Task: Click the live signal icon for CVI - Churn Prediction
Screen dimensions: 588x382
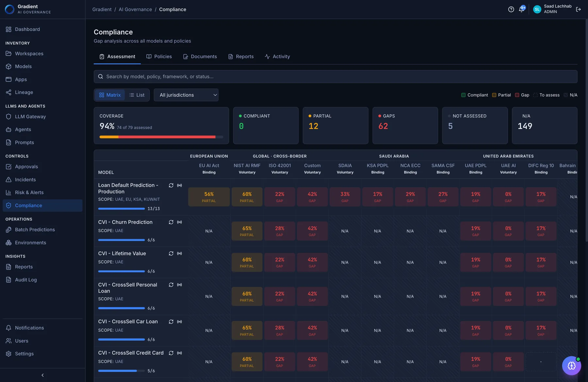Action: (179, 222)
